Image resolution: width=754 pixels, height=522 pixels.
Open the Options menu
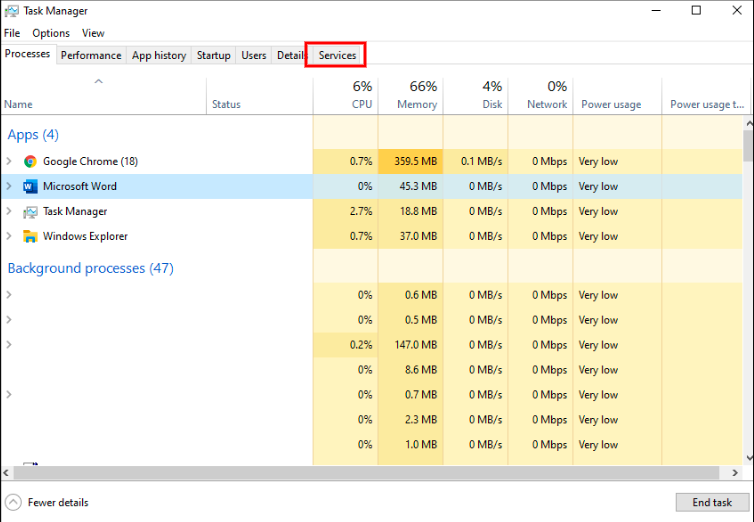pyautogui.click(x=51, y=33)
